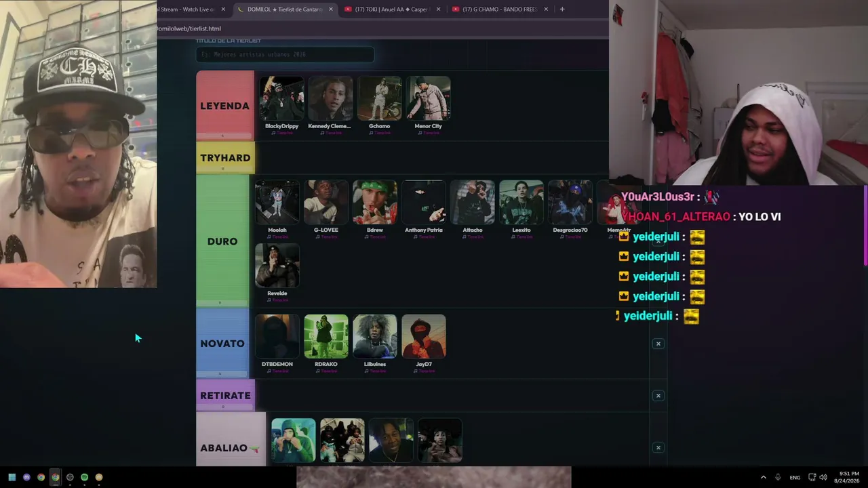Viewport: 868px width, 488px height.
Task: Open the link under Gchamo's name
Action: [379, 133]
